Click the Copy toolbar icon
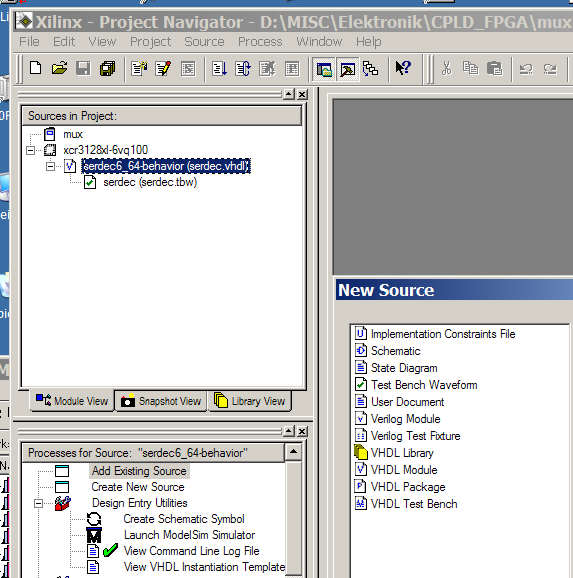573x578 pixels. [470, 68]
